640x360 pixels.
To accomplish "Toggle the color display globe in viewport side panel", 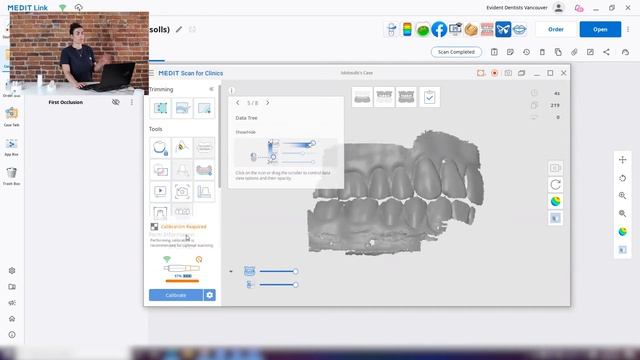I will (555, 201).
